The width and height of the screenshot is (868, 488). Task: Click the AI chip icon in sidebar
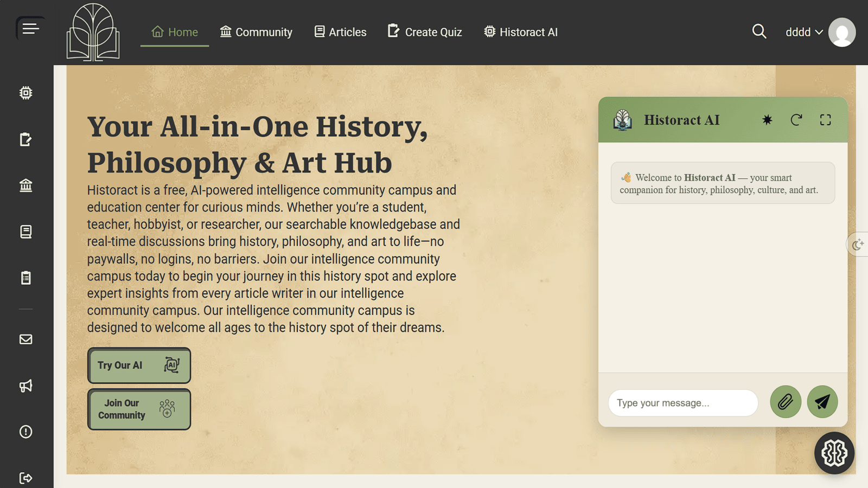click(25, 93)
